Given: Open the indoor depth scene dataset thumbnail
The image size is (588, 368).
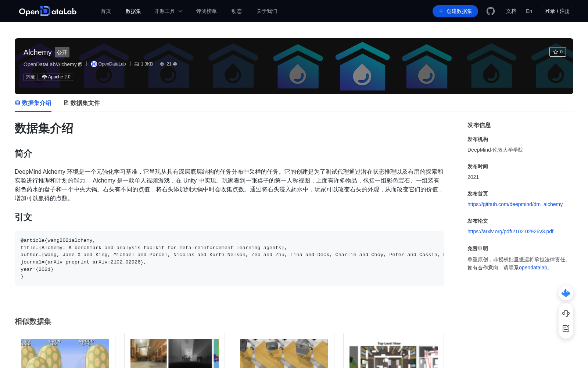Looking at the screenshot, I should (175, 353).
